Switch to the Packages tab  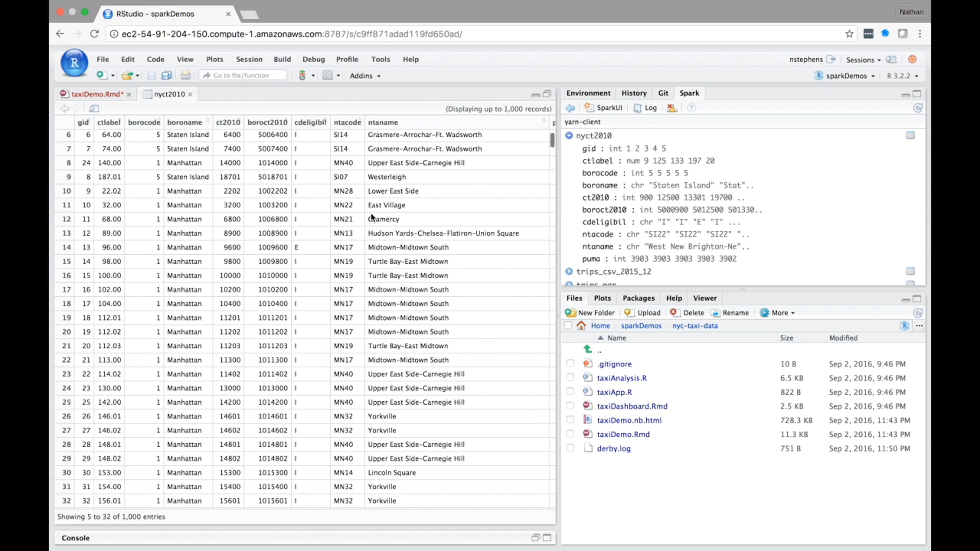[x=638, y=298]
